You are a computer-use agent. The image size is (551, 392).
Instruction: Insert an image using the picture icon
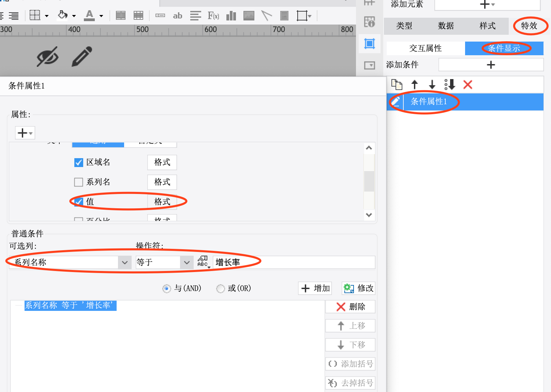(x=249, y=16)
